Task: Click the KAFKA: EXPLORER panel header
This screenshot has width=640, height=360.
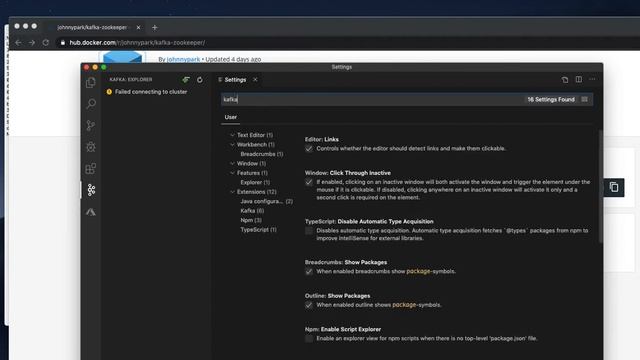Action: [131, 80]
